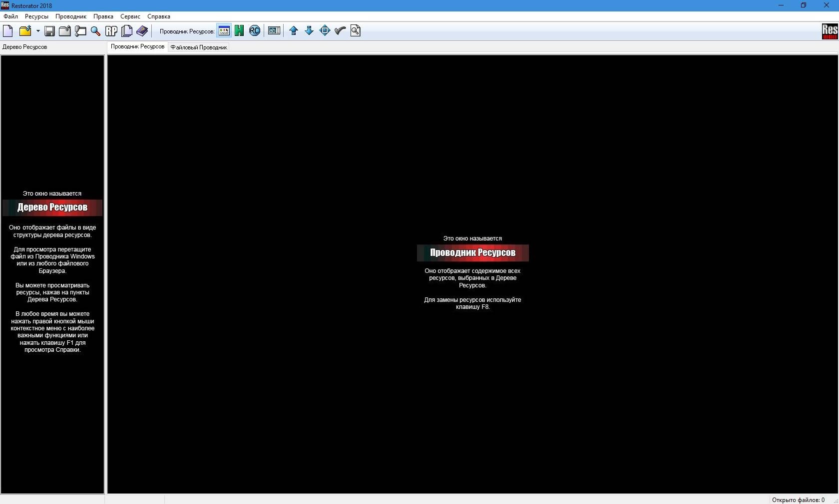Click the stacked pages copy icon

pos(127,31)
